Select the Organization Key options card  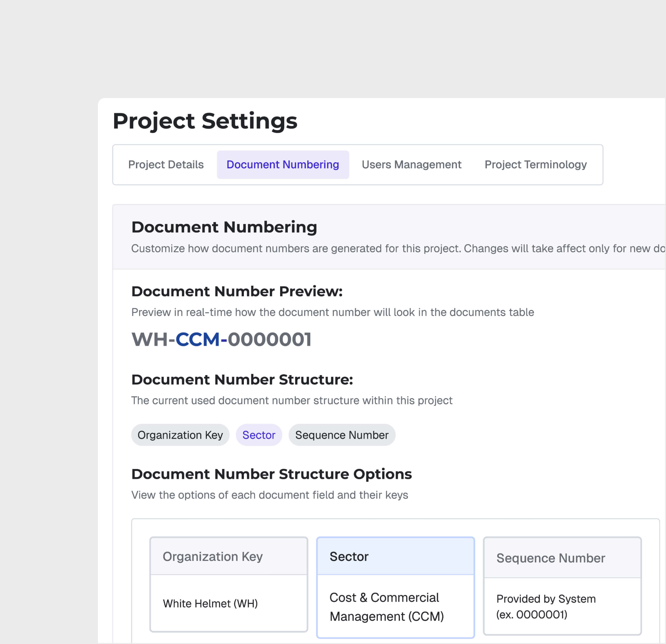(x=229, y=584)
